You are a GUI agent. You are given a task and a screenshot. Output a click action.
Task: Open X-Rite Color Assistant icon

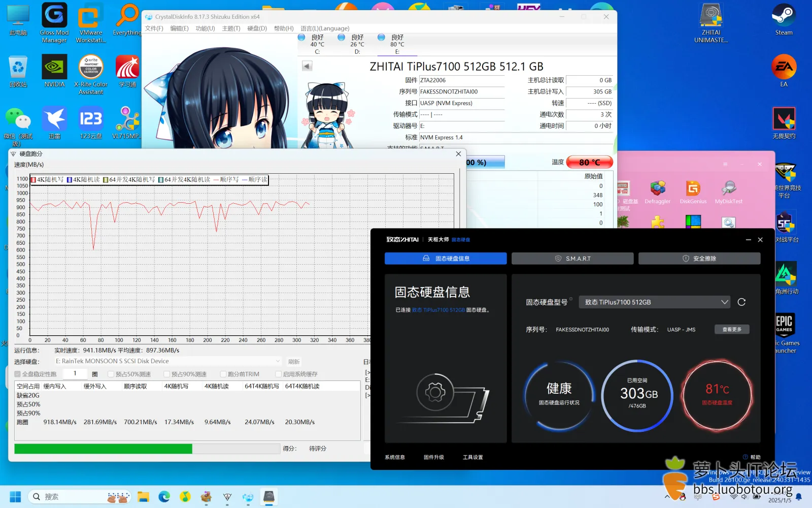[x=91, y=75]
